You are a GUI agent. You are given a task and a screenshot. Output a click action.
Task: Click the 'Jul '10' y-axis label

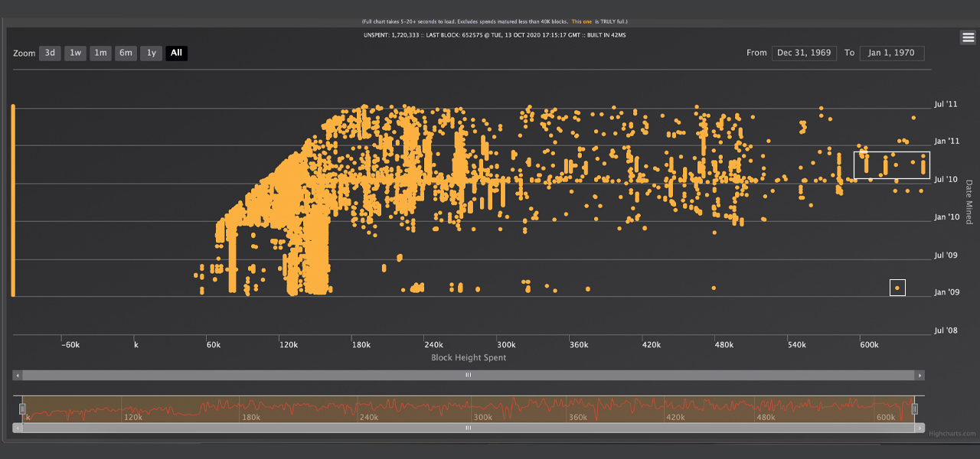click(946, 180)
